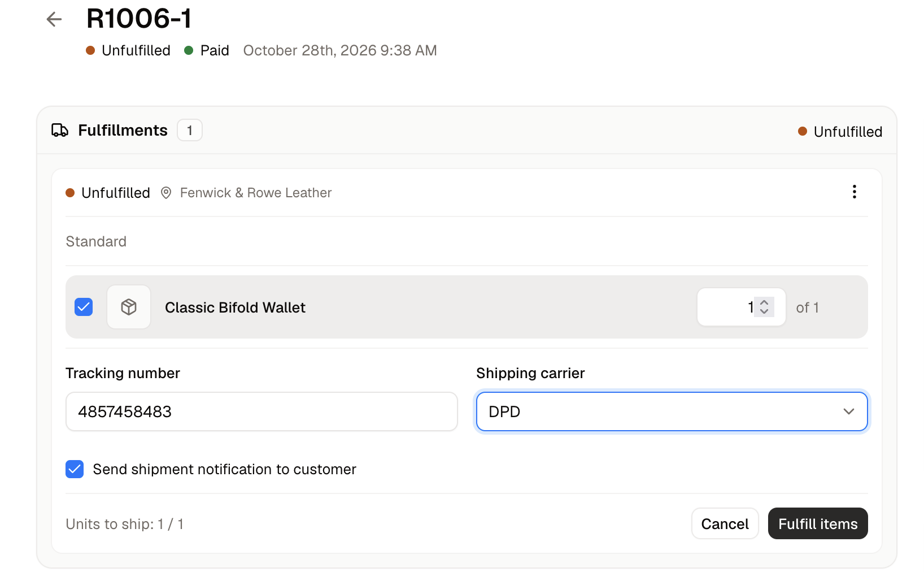Open the three-dot fulfillment options menu

854,192
